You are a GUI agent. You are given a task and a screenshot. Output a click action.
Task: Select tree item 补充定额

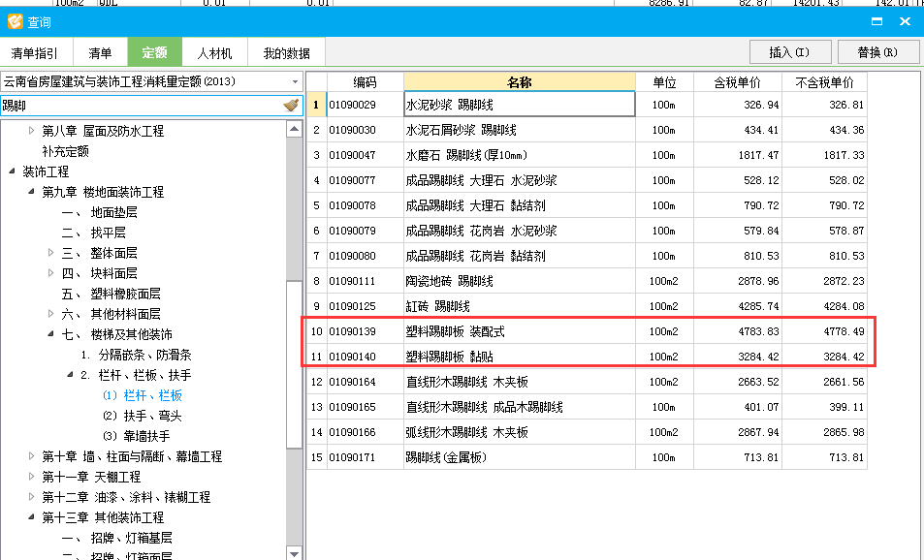[x=65, y=151]
